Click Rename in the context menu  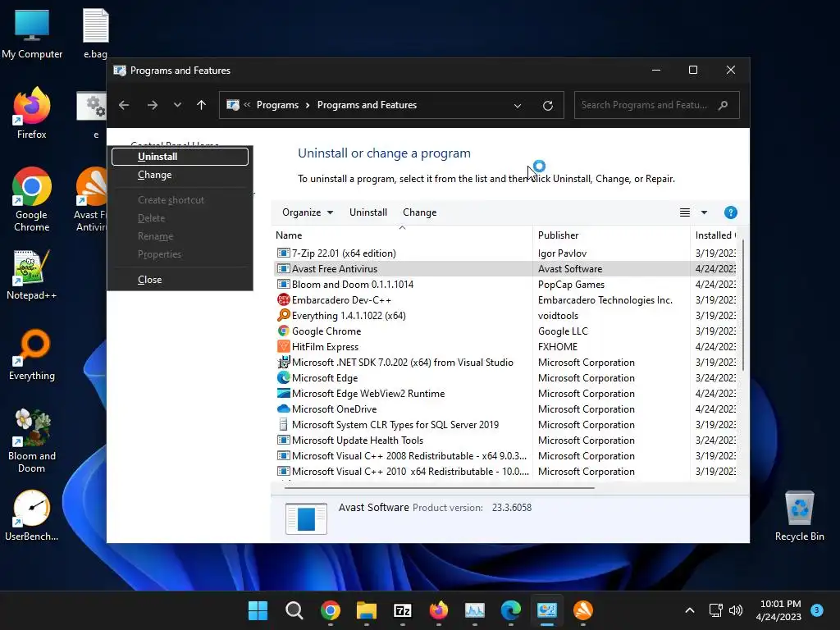180,236
